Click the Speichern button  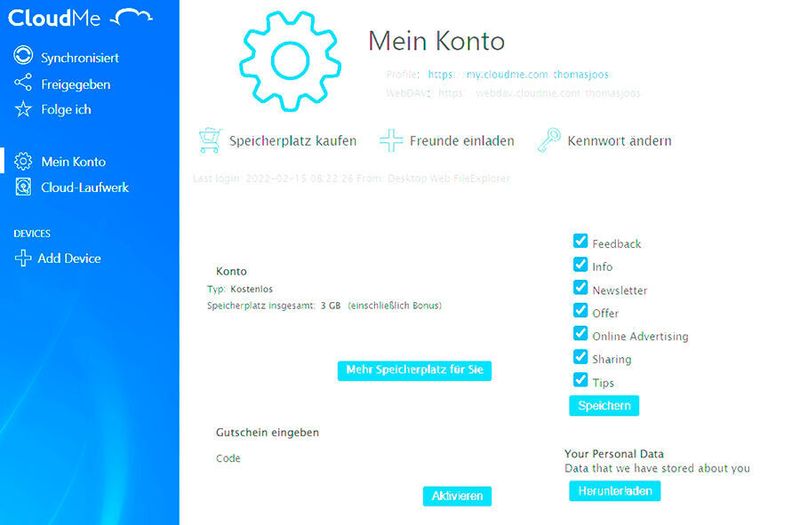tap(604, 406)
